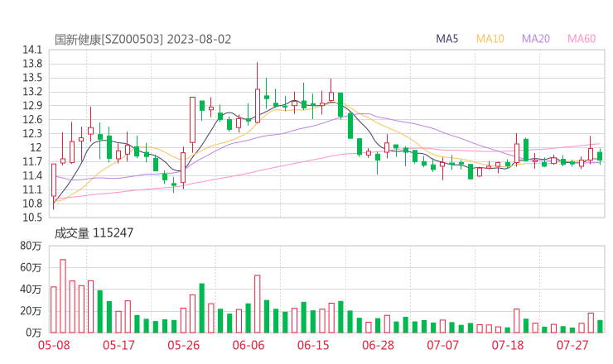Click the 11.7 price axis label

point(32,161)
